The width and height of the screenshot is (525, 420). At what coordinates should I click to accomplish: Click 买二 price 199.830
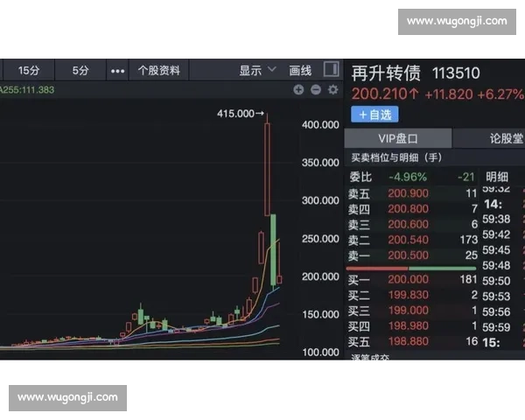pyautogui.click(x=408, y=295)
